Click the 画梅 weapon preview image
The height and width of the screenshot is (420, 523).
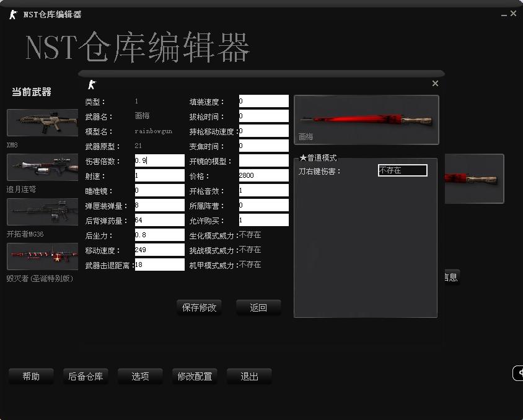pyautogui.click(x=366, y=120)
